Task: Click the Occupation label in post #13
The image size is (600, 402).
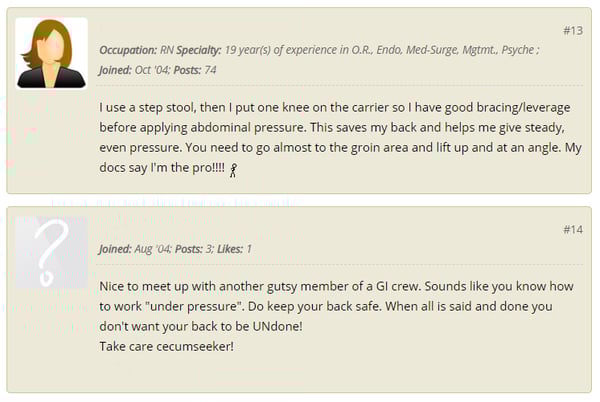Action: pyautogui.click(x=128, y=50)
